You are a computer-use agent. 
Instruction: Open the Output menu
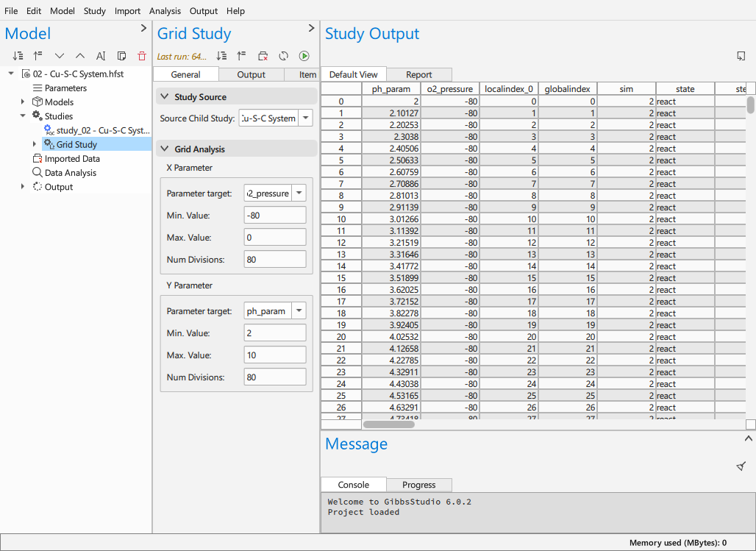coord(204,10)
